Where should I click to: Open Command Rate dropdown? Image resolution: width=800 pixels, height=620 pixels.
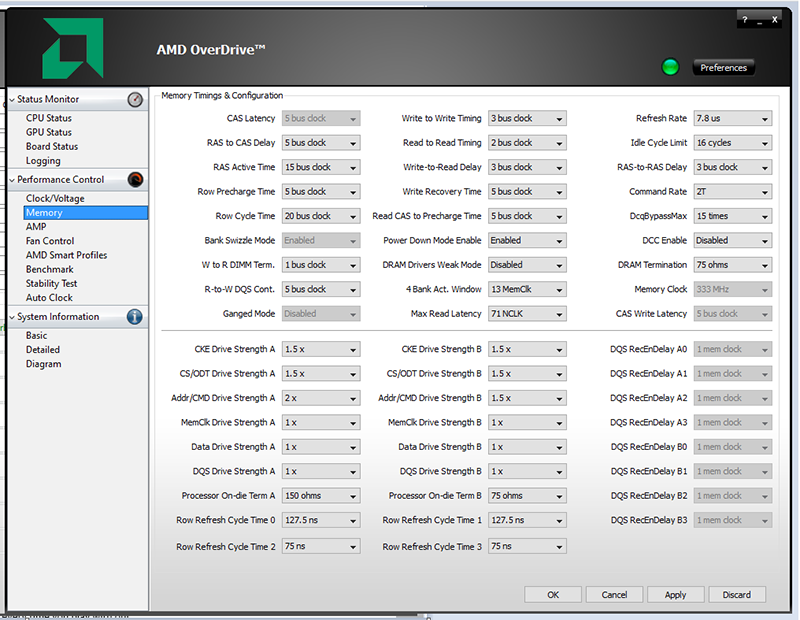point(733,192)
